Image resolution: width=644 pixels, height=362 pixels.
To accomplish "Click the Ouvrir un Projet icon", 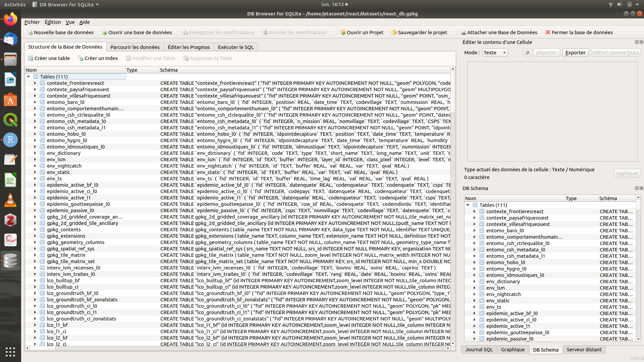I will point(342,33).
